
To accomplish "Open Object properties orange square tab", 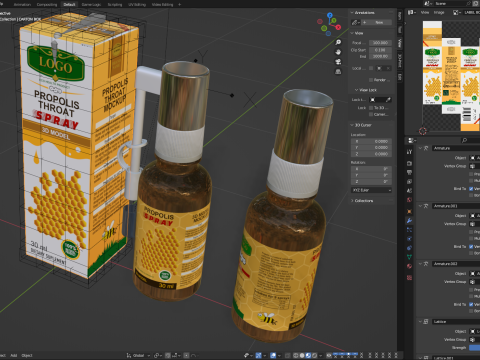I will (409, 211).
